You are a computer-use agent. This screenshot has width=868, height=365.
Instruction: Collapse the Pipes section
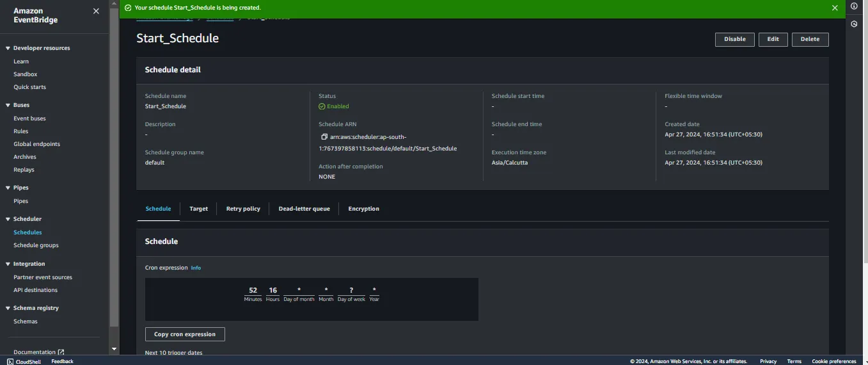click(8, 188)
